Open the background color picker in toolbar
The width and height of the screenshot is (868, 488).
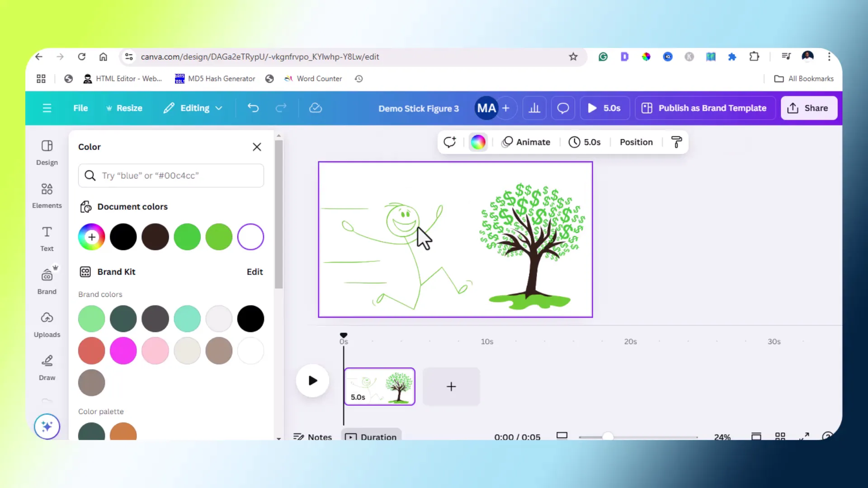478,142
